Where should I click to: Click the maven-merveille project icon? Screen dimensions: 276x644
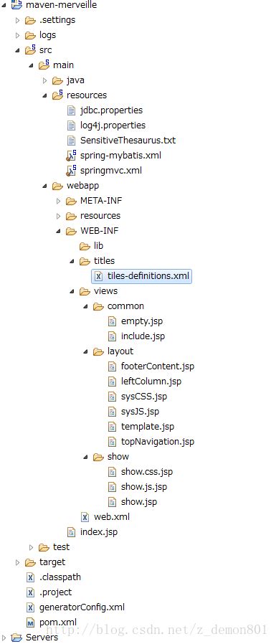tap(16, 5)
